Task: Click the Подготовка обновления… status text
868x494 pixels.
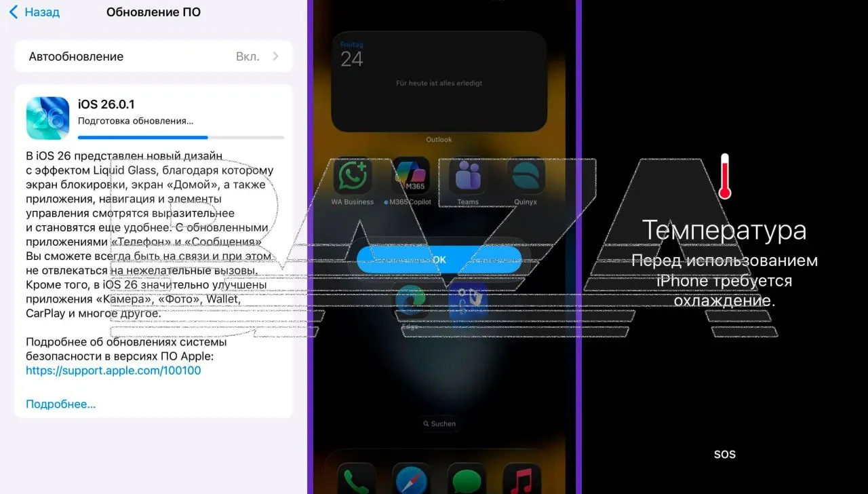Action: coord(136,121)
